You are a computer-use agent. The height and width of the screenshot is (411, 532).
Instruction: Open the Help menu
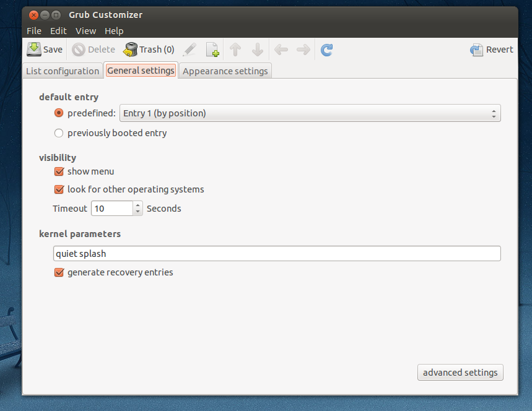[x=114, y=31]
